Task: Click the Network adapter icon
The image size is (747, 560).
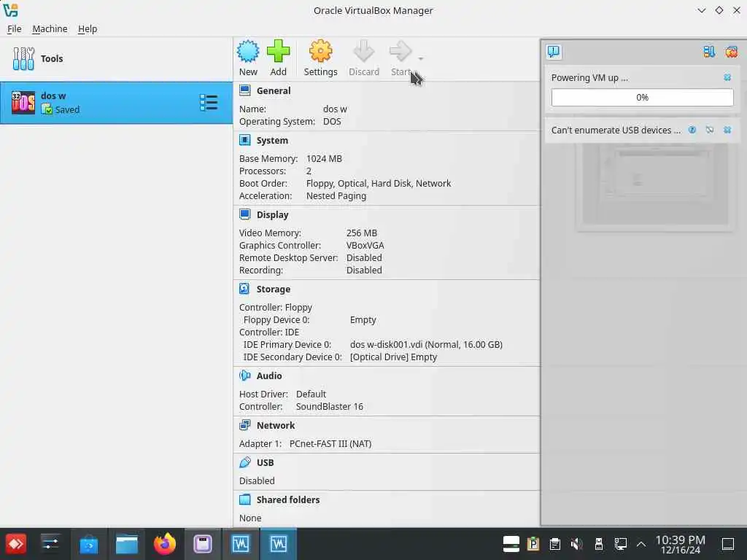Action: 245,425
